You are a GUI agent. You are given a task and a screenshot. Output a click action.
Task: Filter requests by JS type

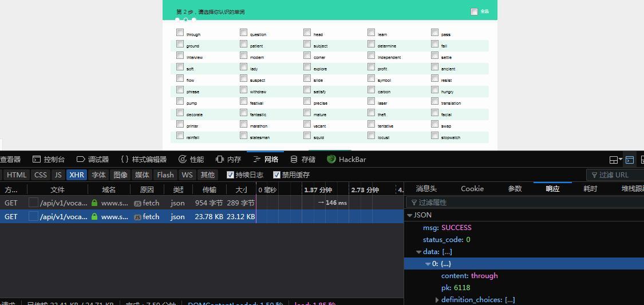point(58,175)
